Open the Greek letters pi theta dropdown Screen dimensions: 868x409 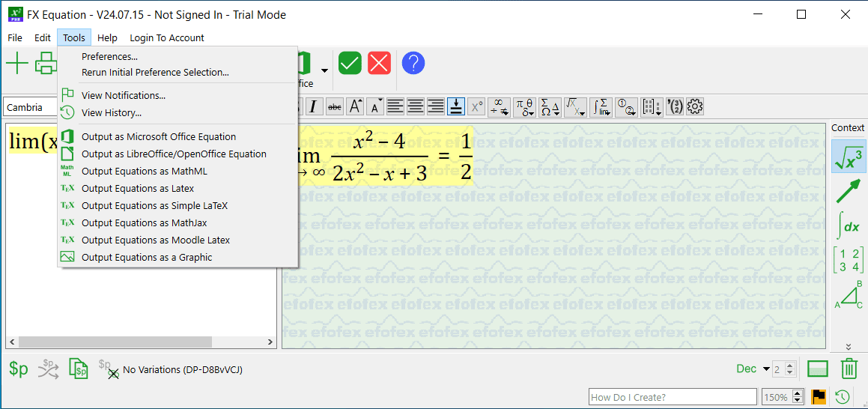(525, 106)
